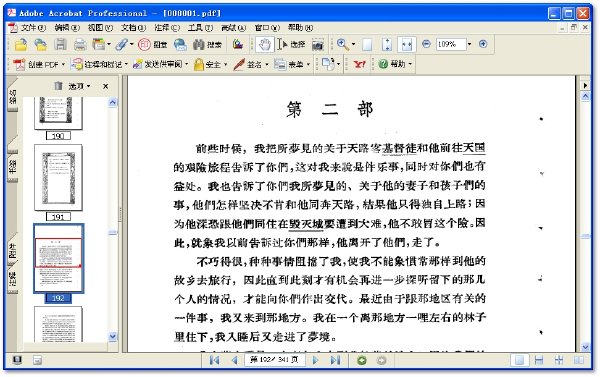This screenshot has width=600, height=377.
Task: Click the organizer icon next to folder
Action: [40, 45]
